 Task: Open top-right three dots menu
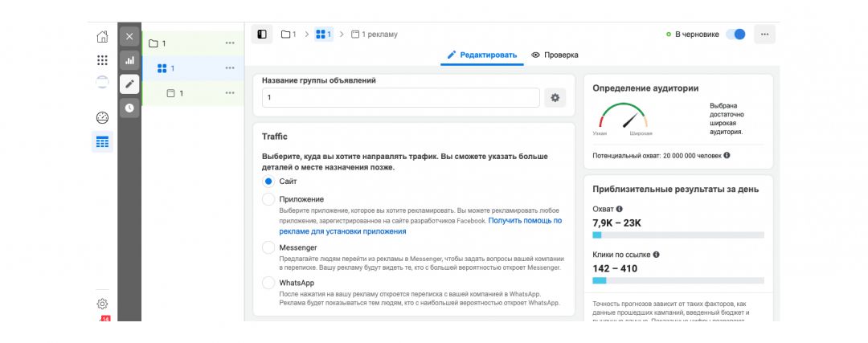764,35
